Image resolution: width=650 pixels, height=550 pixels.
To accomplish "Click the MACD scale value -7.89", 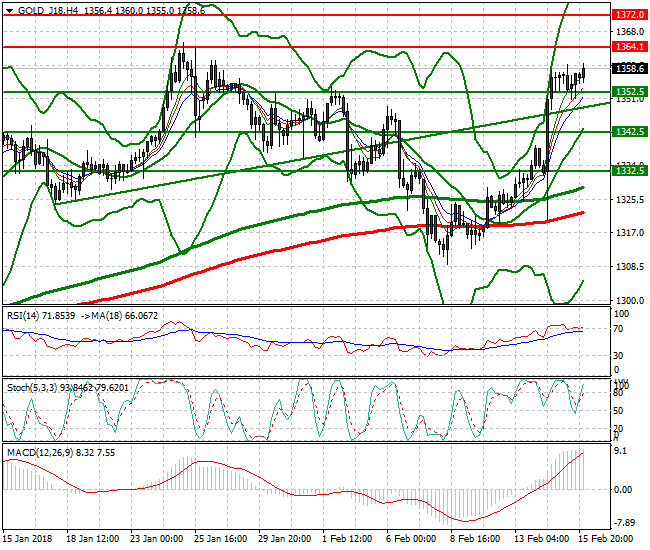I will click(x=624, y=523).
